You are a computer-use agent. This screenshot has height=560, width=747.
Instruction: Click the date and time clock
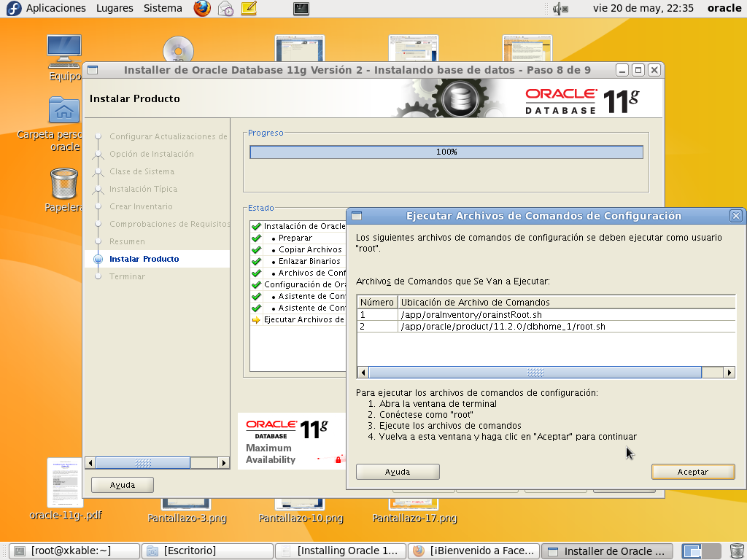pos(643,8)
